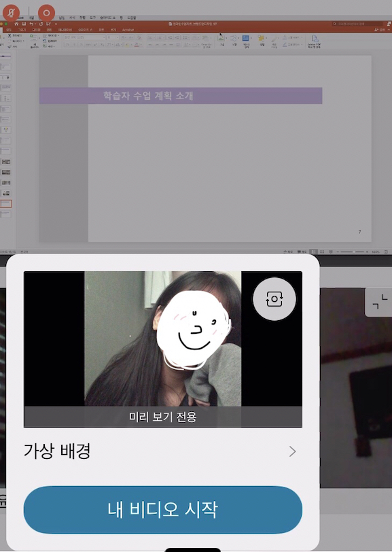Tap the exit full-screen arrows icon
Screen dimensions: 392x552
point(380,302)
